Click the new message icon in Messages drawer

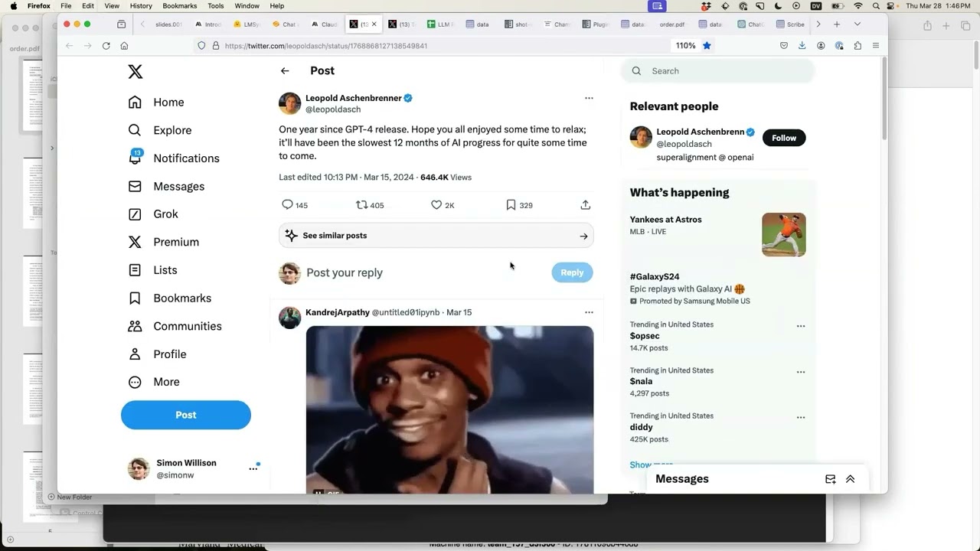830,479
